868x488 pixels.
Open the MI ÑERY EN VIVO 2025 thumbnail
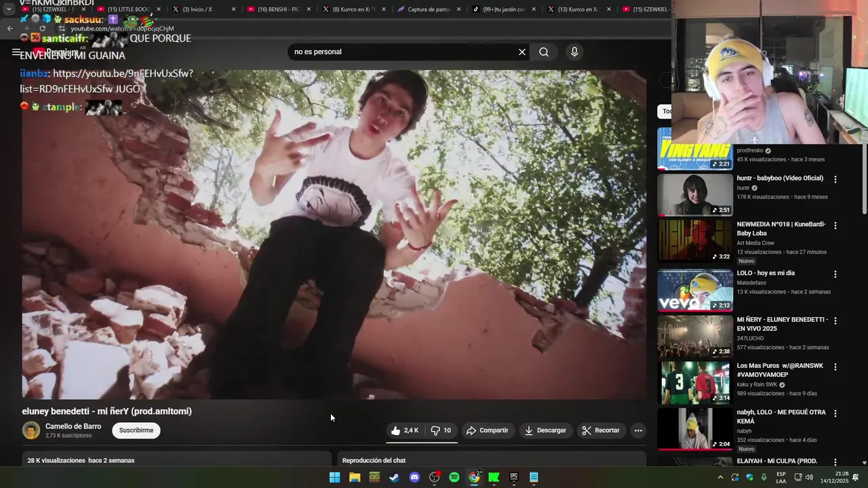click(x=695, y=335)
